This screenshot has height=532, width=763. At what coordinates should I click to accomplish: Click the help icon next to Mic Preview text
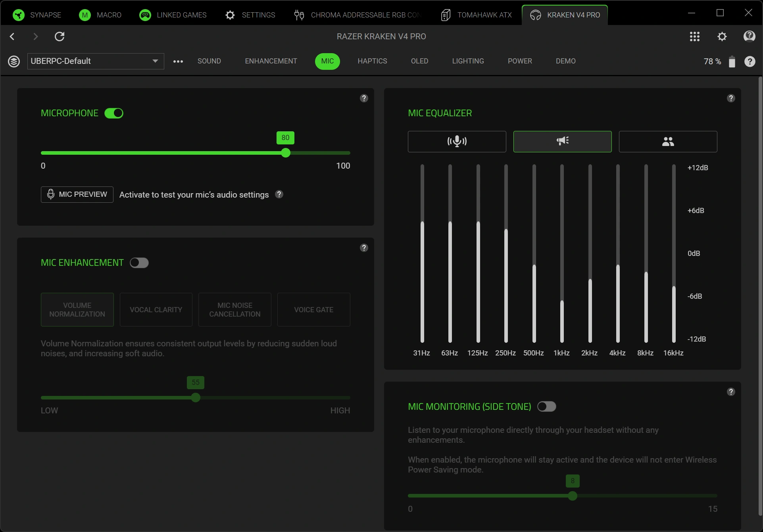coord(279,194)
